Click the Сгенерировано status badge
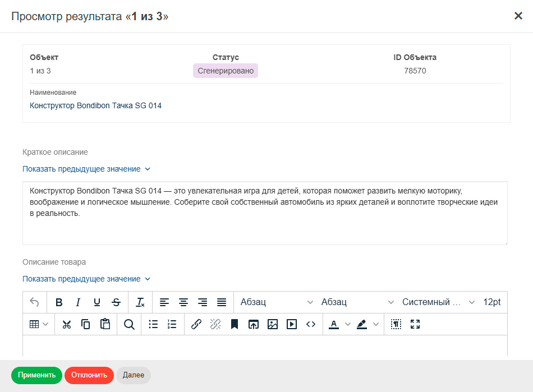533x392 pixels. coord(226,71)
